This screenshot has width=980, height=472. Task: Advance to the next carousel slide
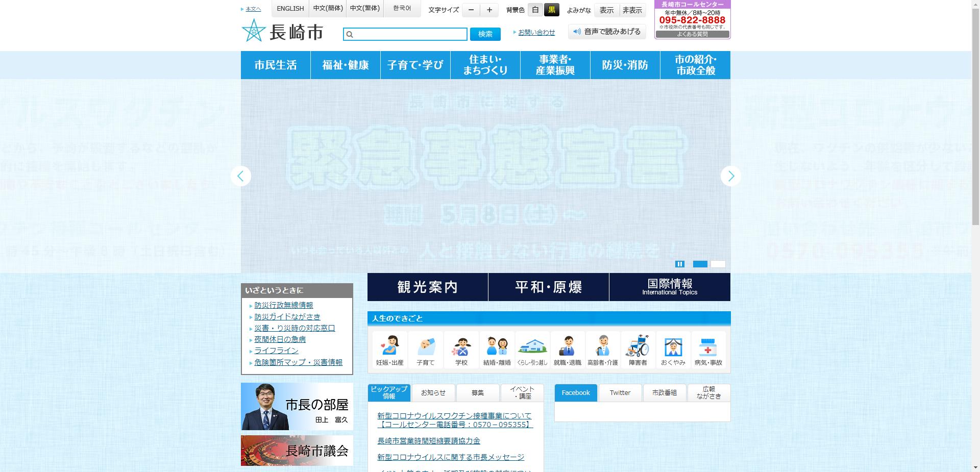(730, 176)
